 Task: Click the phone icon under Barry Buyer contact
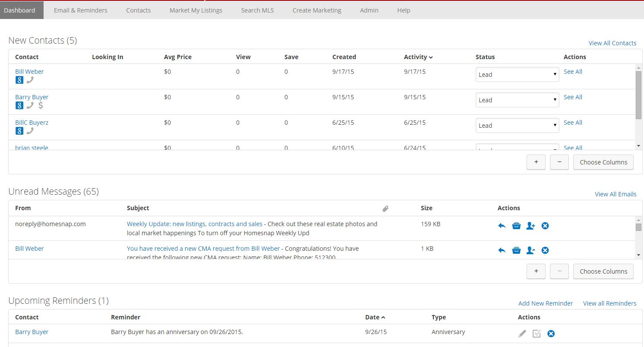(30, 105)
